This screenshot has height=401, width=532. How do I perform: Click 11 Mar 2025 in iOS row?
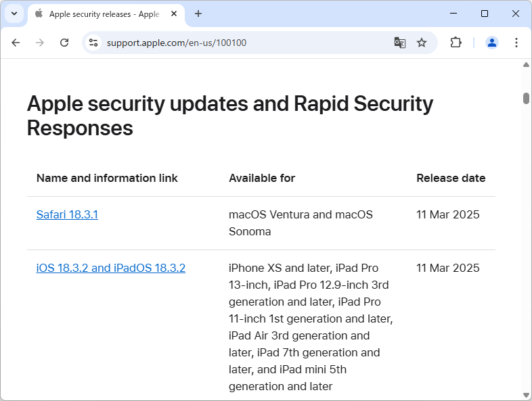coord(448,268)
